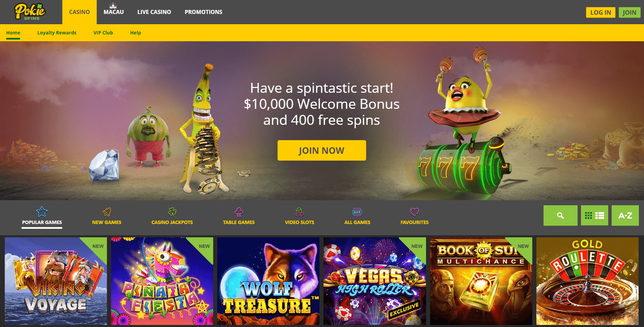Toggle grid/list view layout button
The height and width of the screenshot is (327, 644).
(594, 215)
